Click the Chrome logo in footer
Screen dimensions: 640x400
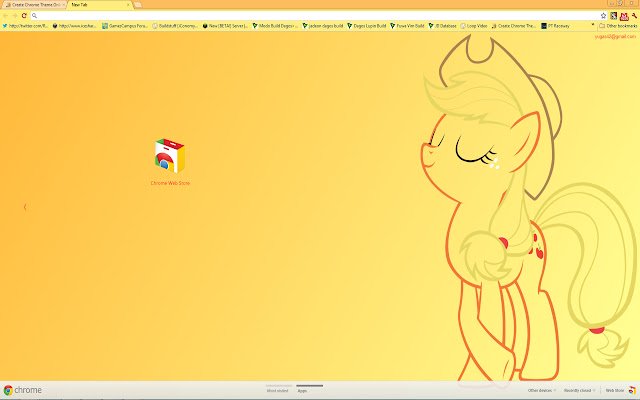point(22,390)
